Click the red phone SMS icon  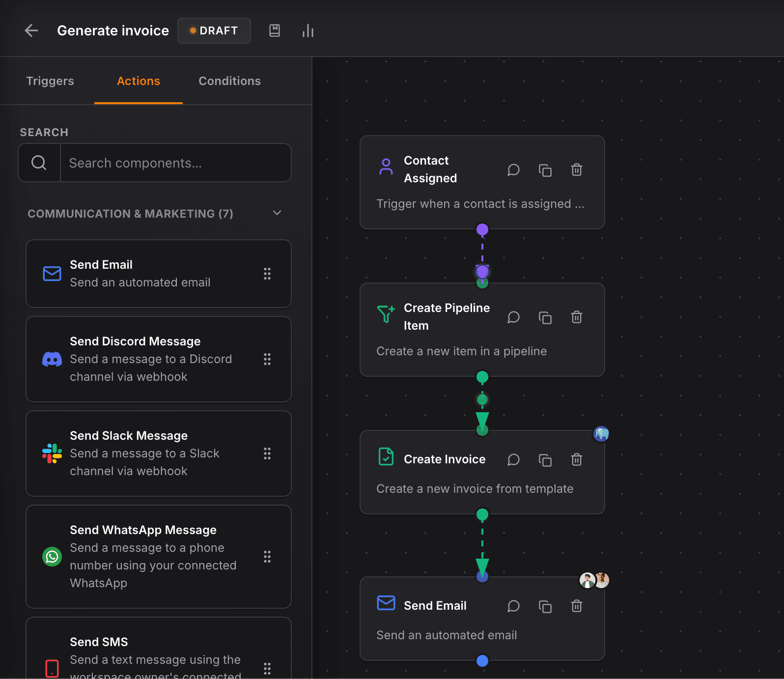(52, 669)
